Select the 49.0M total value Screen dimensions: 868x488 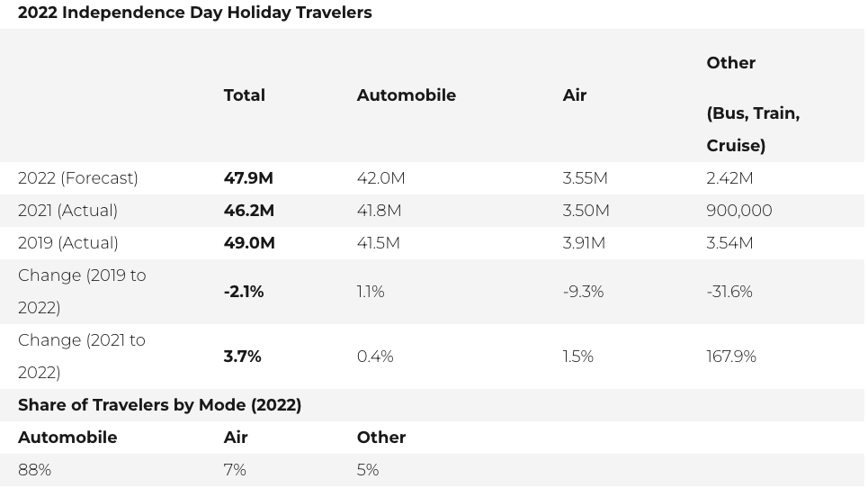[x=249, y=243]
